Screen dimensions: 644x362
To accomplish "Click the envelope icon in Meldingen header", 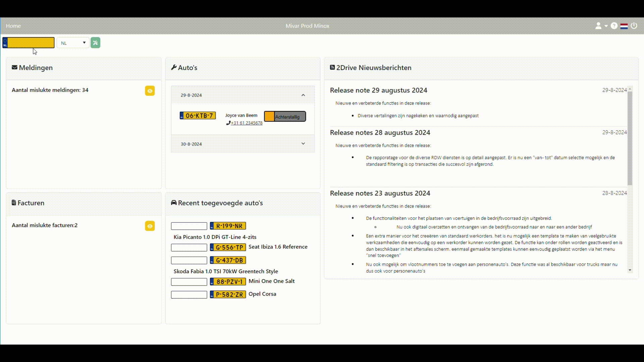I will pyautogui.click(x=14, y=67).
